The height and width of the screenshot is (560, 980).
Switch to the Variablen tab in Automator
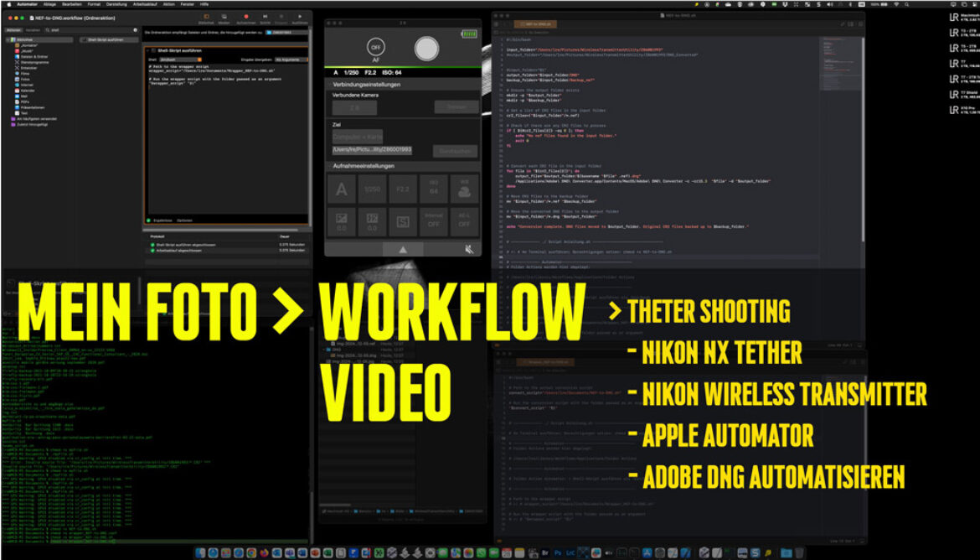(x=34, y=29)
